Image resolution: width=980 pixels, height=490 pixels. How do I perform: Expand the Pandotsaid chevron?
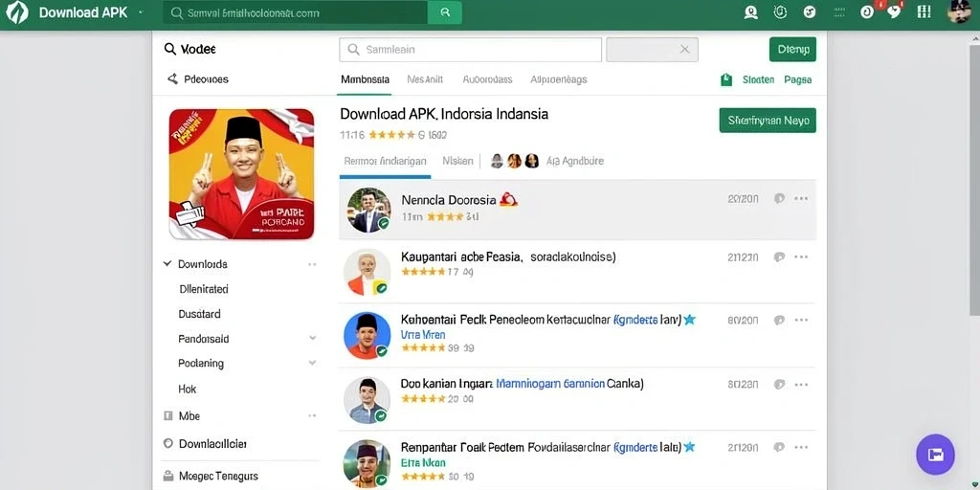coord(312,338)
